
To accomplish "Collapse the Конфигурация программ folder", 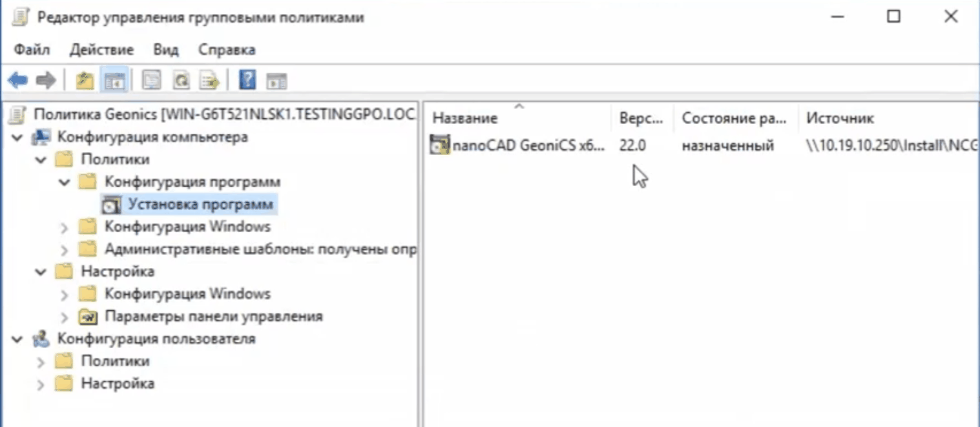I will (64, 182).
